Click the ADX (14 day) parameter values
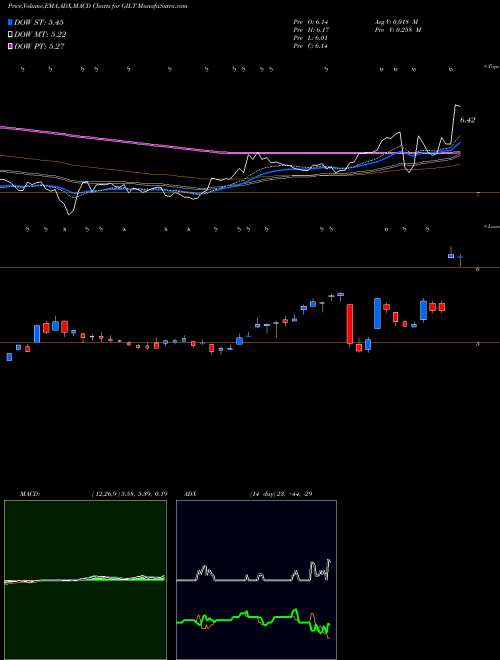 tap(281, 494)
